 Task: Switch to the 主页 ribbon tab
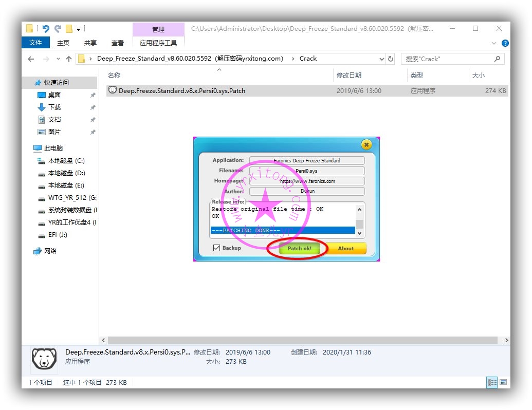click(63, 43)
